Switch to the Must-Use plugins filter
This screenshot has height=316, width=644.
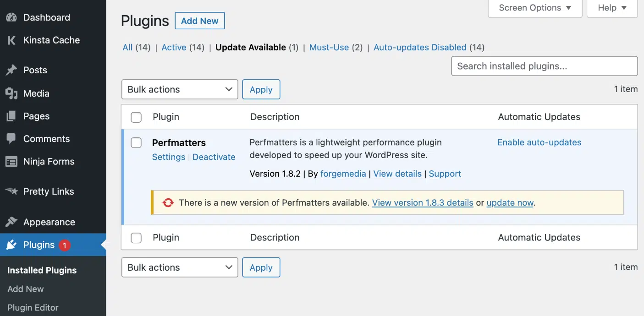(x=330, y=47)
